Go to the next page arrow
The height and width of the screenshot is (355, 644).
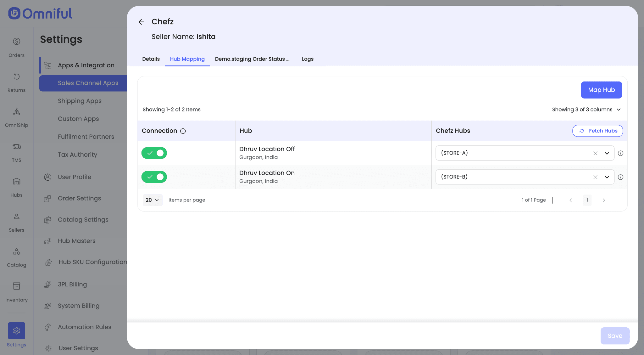pyautogui.click(x=604, y=200)
